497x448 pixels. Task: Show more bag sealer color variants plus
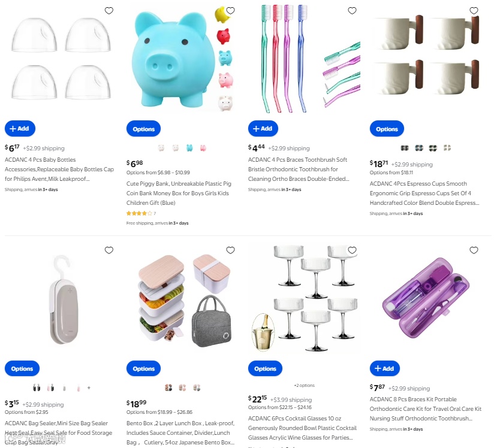pyautogui.click(x=89, y=388)
